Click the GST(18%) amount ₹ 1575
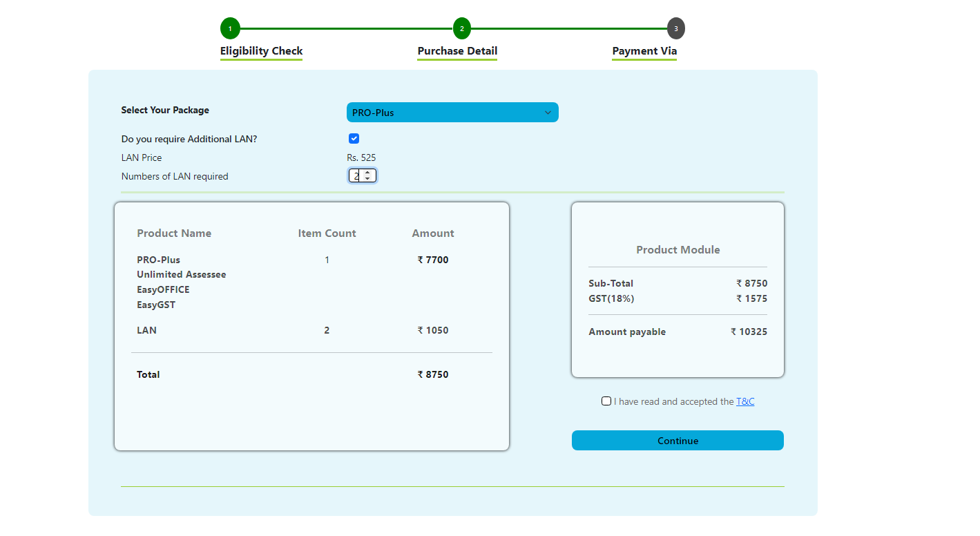This screenshot has width=980, height=536. coord(751,299)
